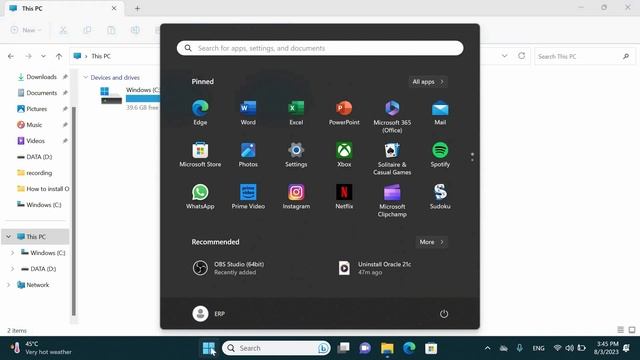Open Settings from the Start menu

[296, 155]
